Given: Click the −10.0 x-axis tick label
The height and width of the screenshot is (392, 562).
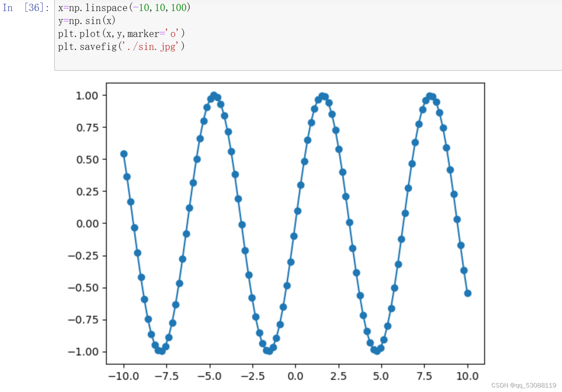Looking at the screenshot, I should pos(124,376).
